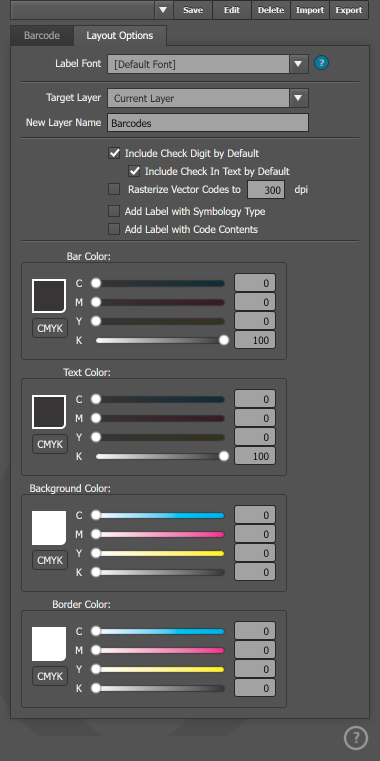
Task: Click the Bar Color swatch
Action: (49, 296)
